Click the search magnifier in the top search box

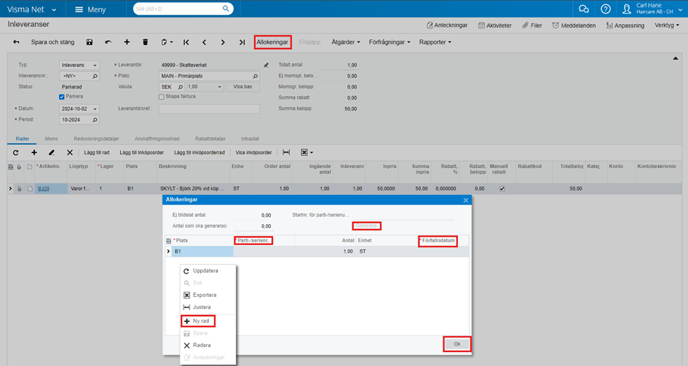click(226, 8)
